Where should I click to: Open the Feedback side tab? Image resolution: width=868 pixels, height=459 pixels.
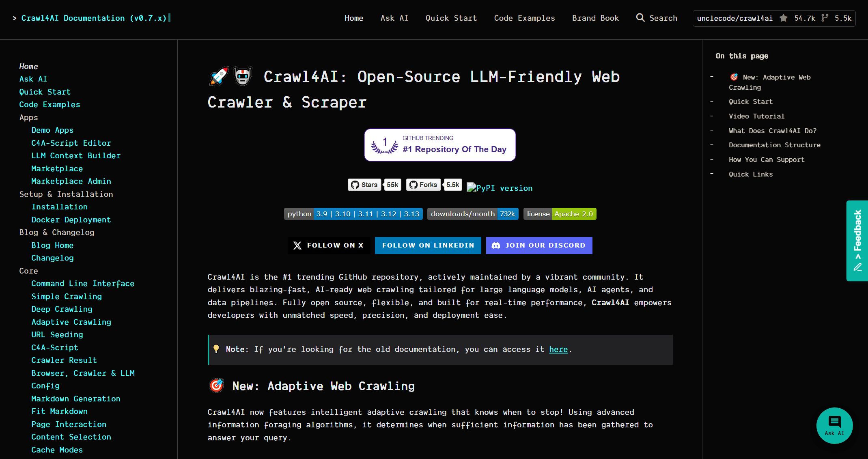click(857, 240)
